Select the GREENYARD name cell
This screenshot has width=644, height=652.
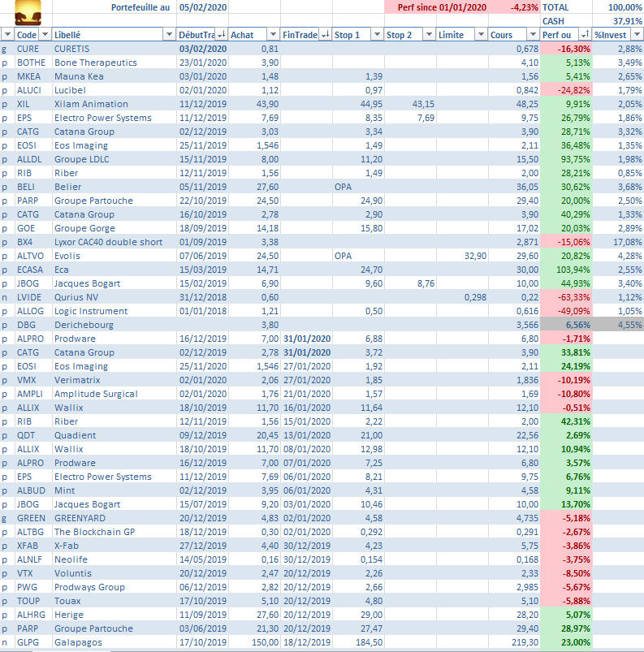(115, 518)
